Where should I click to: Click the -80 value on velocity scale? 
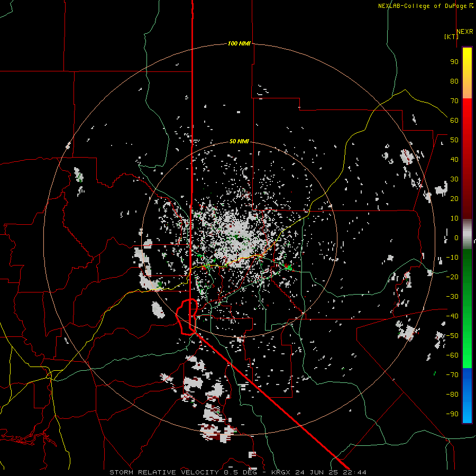pyautogui.click(x=452, y=395)
